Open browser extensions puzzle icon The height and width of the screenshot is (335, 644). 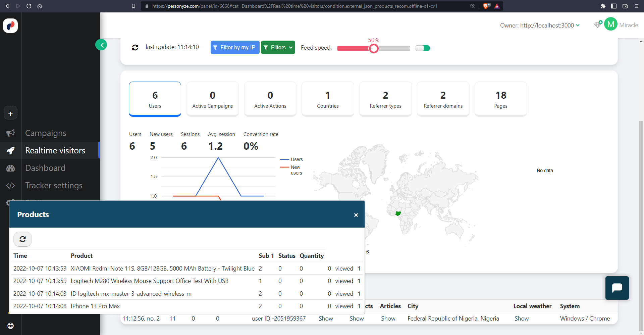tap(603, 6)
